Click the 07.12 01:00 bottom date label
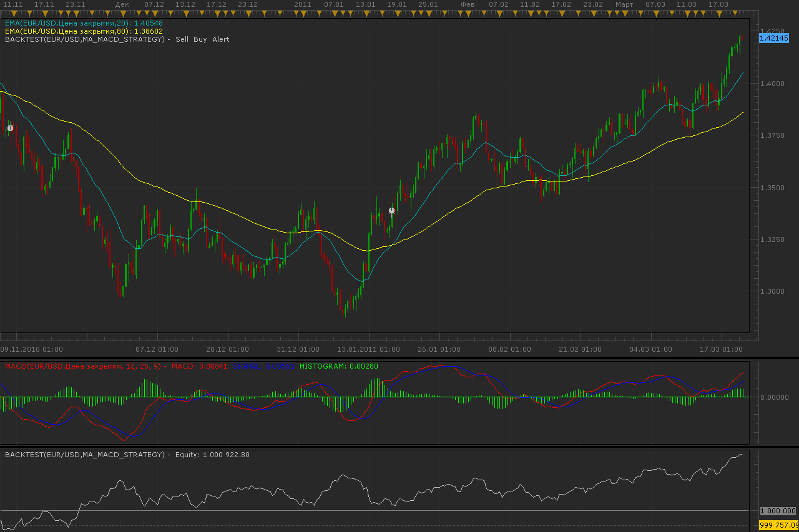799x532 pixels. pos(157,349)
